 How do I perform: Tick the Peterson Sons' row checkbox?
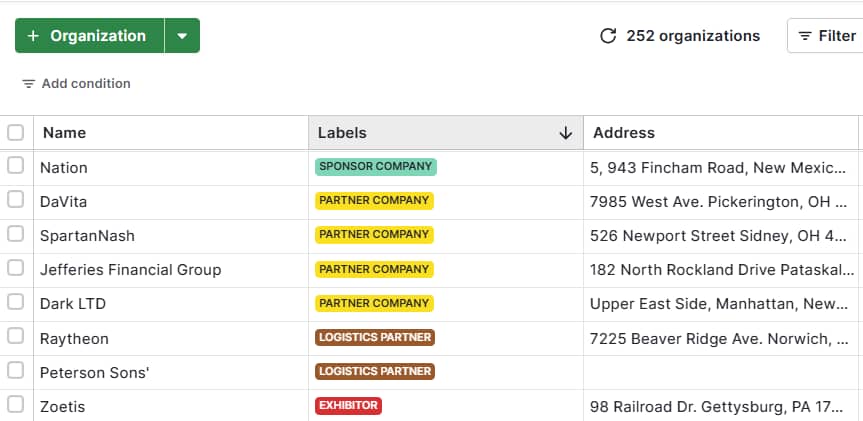coord(15,370)
